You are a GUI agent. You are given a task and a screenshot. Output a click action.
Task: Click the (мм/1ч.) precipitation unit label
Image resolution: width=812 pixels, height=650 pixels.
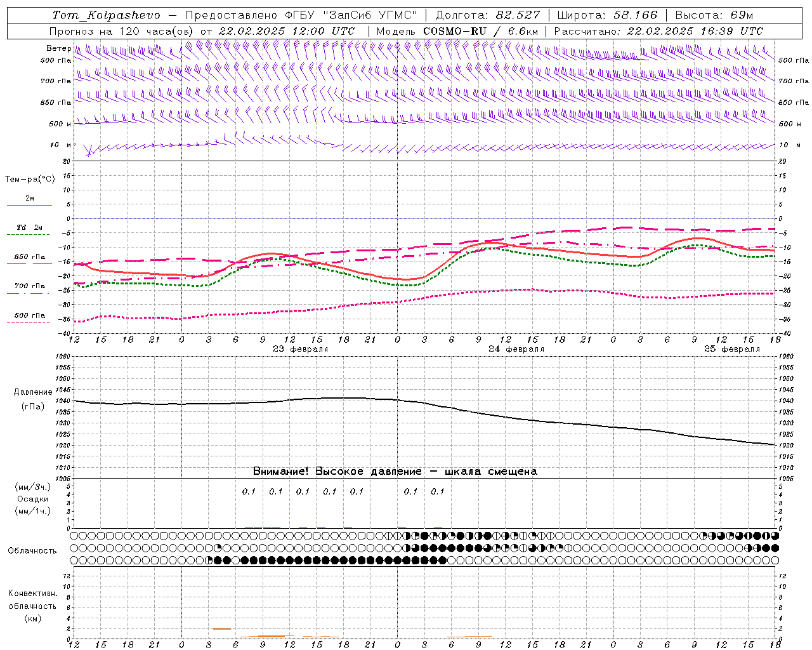click(33, 511)
